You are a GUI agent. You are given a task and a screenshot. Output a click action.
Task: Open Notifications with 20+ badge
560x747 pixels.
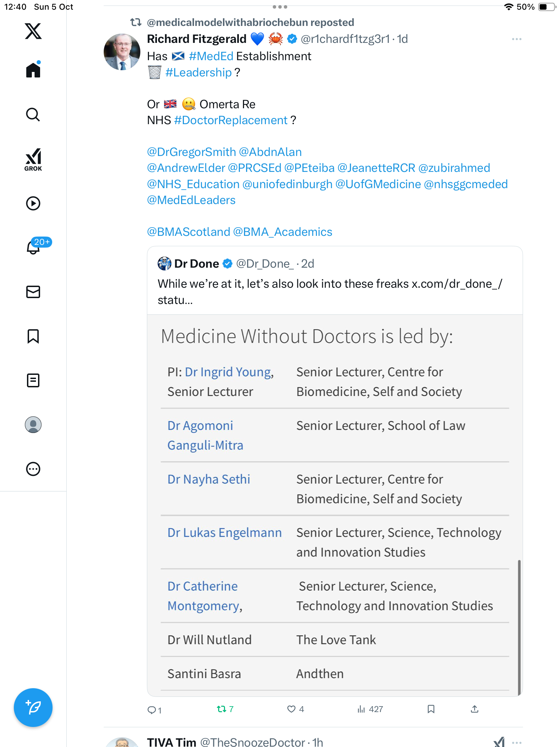click(x=33, y=247)
